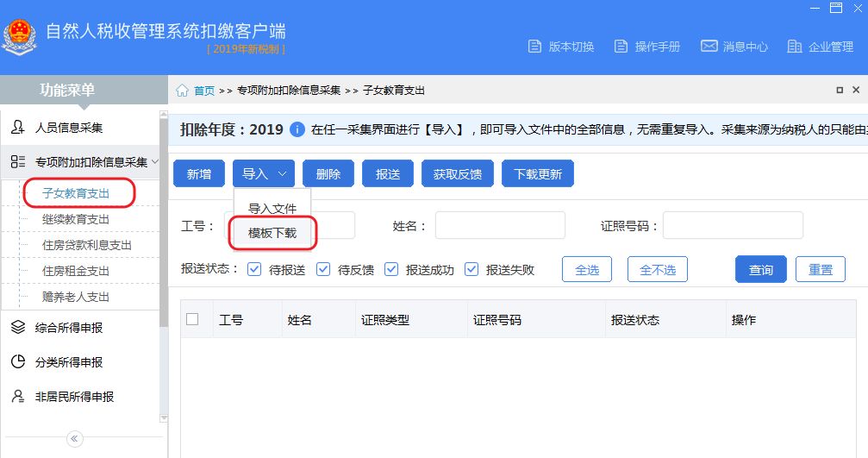Open the 企业管理 enterprise management icon

[x=794, y=47]
